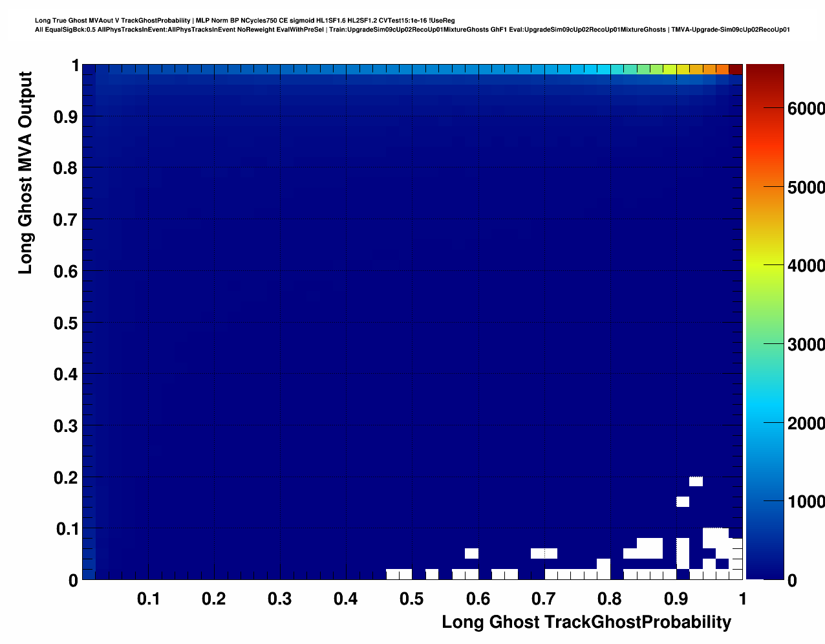Click the x-axis tick label 0.8
825x644 pixels.
point(610,599)
